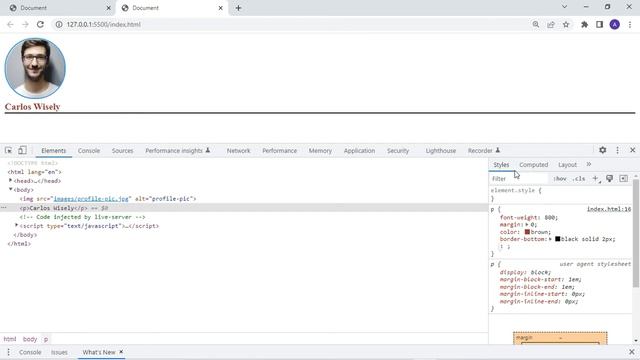Image resolution: width=640 pixels, height=360 pixels.
Task: Open the Application panel tab
Action: 359,151
